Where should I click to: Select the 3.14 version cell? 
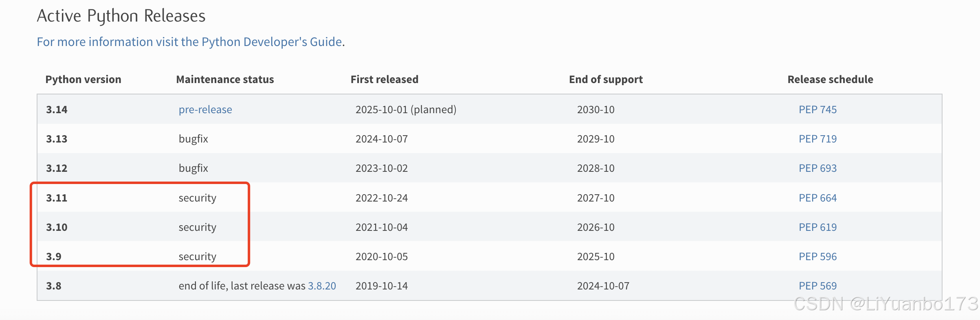[57, 110]
